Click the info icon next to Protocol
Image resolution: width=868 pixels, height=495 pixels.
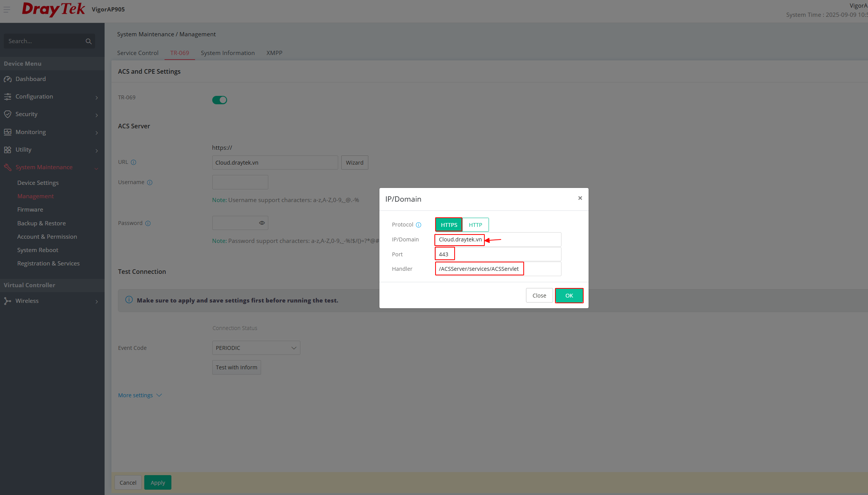(x=419, y=225)
